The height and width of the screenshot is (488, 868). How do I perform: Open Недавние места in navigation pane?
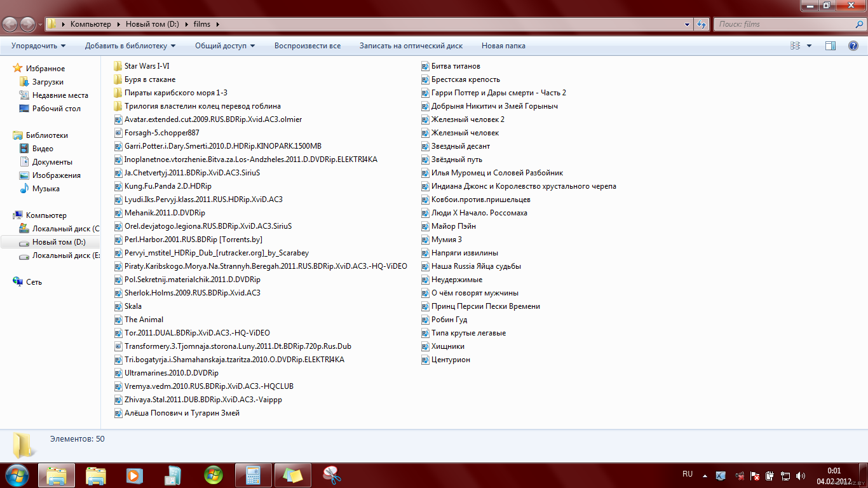(x=60, y=95)
